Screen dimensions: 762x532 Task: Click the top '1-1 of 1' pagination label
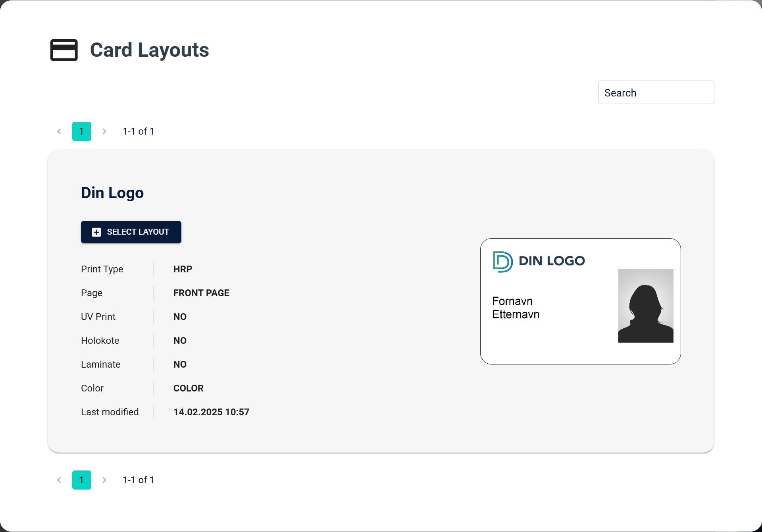pyautogui.click(x=138, y=131)
